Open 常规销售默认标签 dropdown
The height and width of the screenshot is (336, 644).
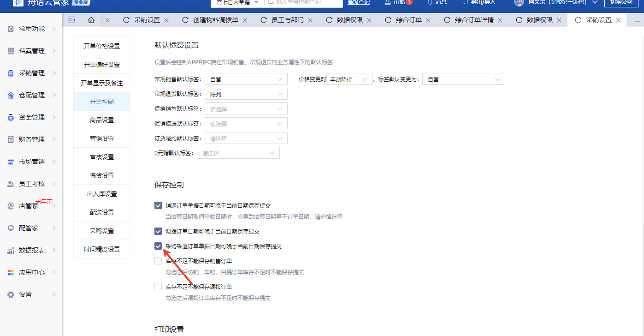coord(246,79)
